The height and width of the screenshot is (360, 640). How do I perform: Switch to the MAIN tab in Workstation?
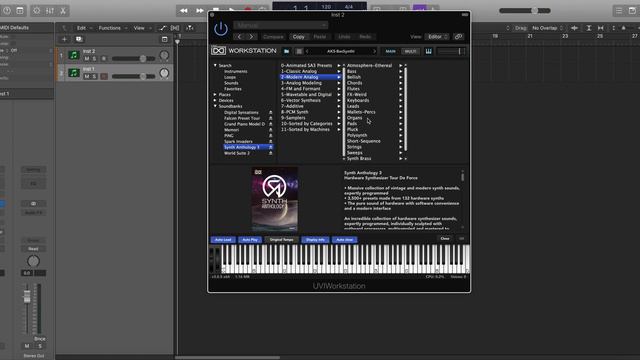[391, 51]
